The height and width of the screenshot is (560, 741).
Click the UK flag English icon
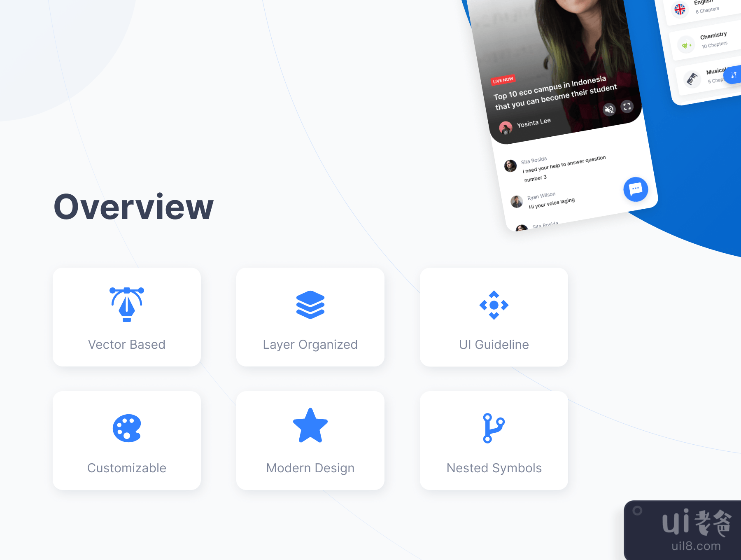point(680,9)
